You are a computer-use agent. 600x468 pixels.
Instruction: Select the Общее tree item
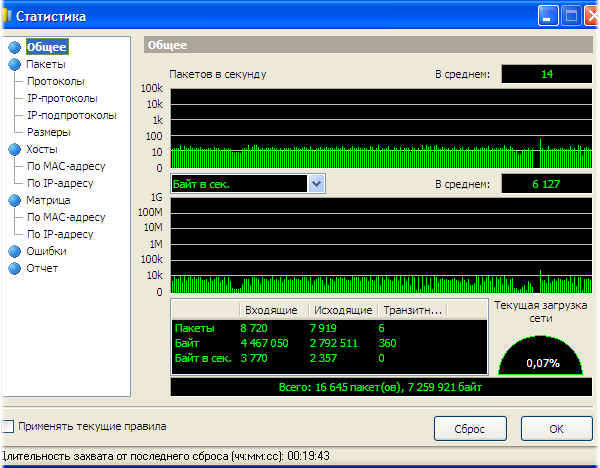47,47
